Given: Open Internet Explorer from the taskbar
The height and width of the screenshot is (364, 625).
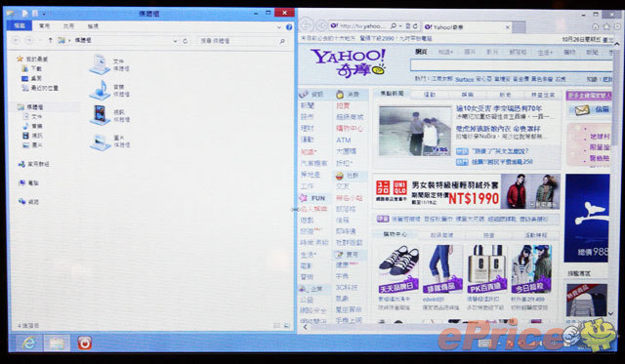Looking at the screenshot, I should pos(28,343).
